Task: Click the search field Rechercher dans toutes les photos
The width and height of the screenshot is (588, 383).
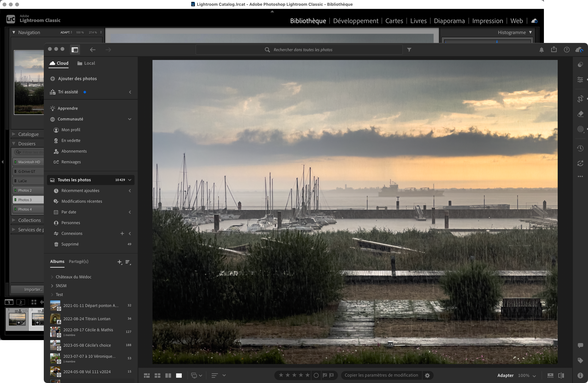Action: point(299,50)
